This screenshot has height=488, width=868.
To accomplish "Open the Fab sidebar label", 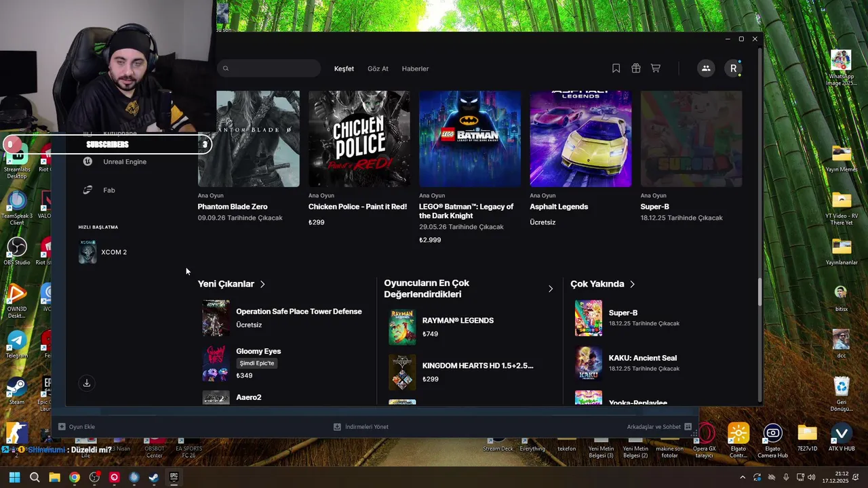I will (x=109, y=190).
